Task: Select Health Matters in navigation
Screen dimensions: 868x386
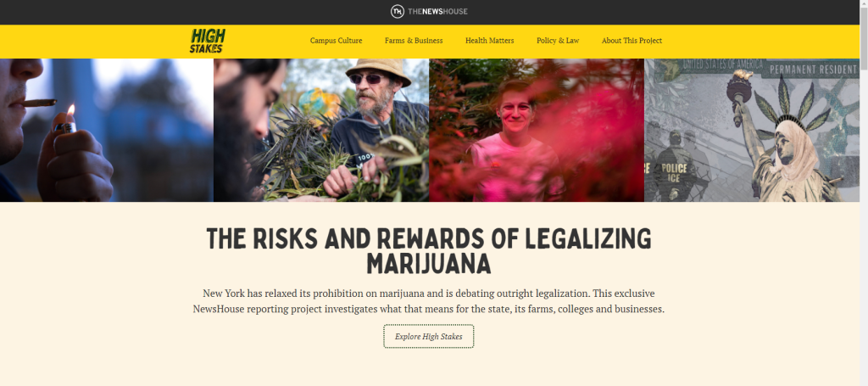Action: coord(489,41)
